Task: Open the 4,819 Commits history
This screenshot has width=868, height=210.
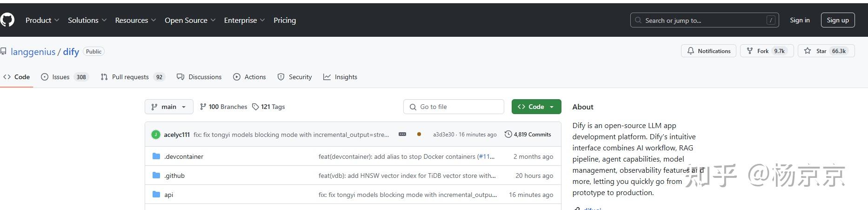Action: (x=528, y=134)
